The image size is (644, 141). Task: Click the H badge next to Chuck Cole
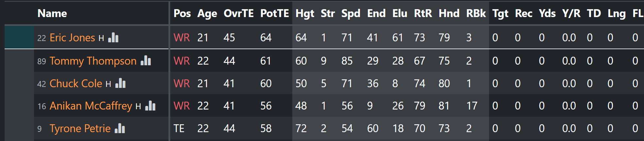click(x=108, y=84)
